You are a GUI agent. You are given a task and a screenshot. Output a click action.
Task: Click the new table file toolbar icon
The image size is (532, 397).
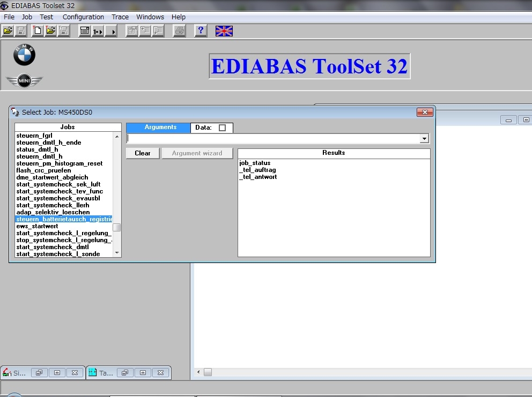[x=38, y=31]
